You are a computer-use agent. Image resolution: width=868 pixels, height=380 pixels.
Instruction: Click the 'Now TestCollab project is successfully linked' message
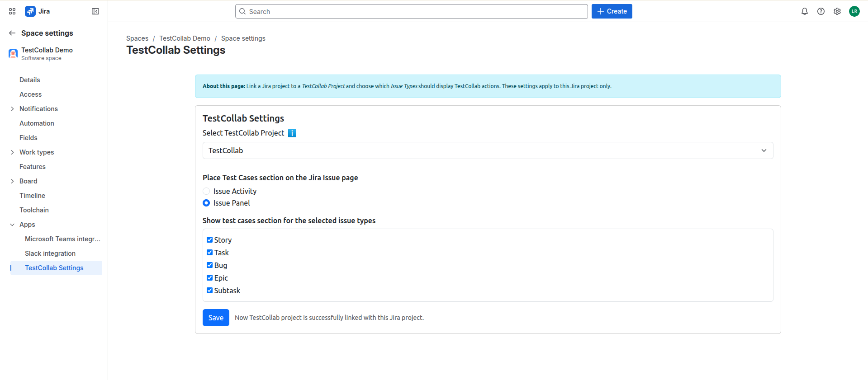(329, 318)
